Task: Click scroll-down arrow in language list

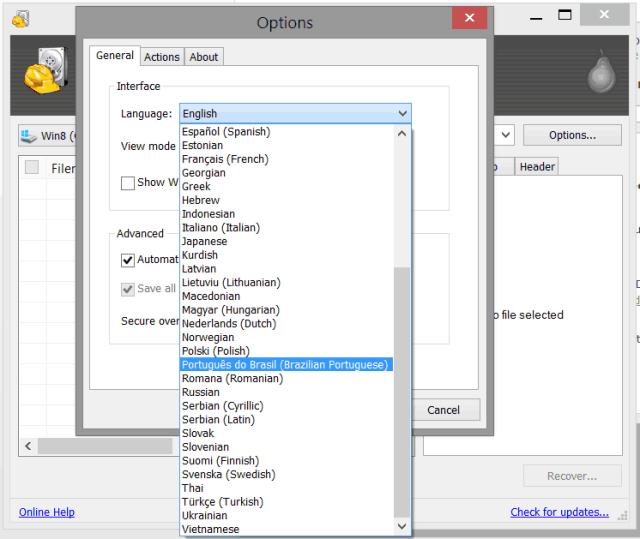Action: pos(403,526)
